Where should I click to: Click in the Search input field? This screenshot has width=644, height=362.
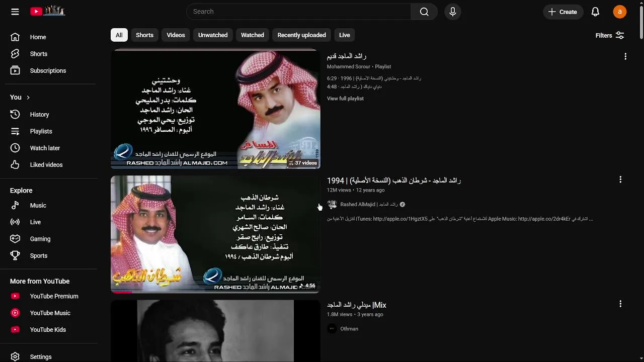pyautogui.click(x=299, y=12)
